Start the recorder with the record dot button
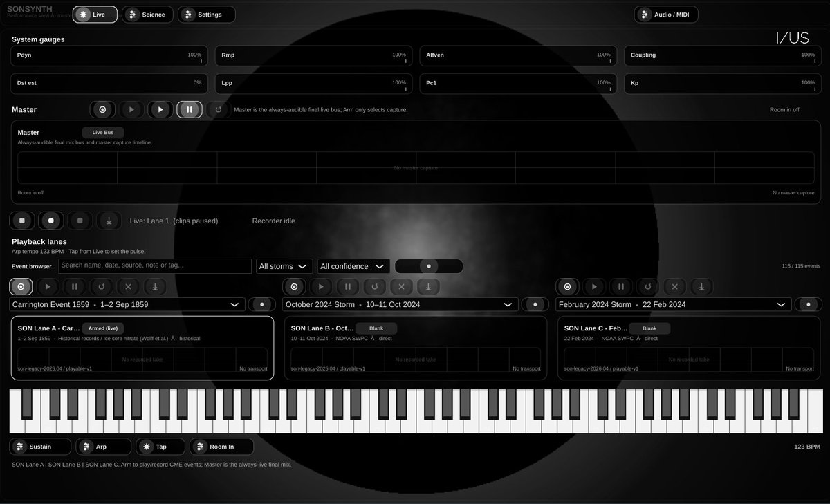This screenshot has width=830, height=504. [x=51, y=221]
